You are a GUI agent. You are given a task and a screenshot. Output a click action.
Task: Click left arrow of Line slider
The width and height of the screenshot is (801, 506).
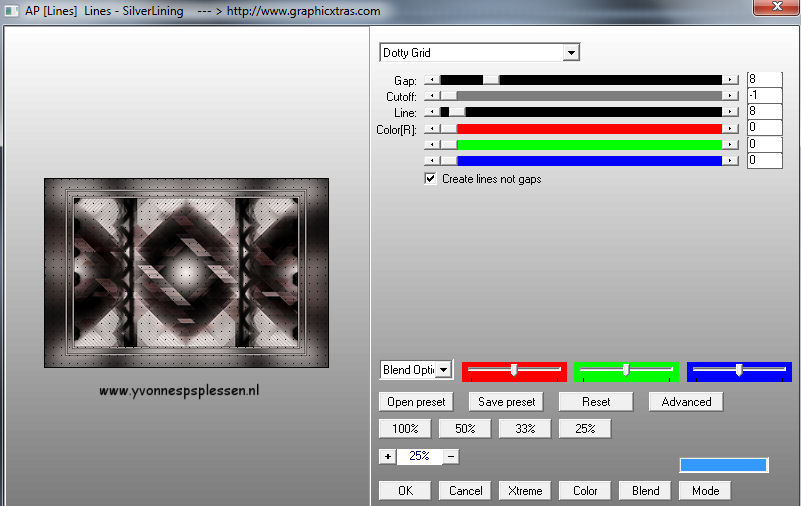432,112
